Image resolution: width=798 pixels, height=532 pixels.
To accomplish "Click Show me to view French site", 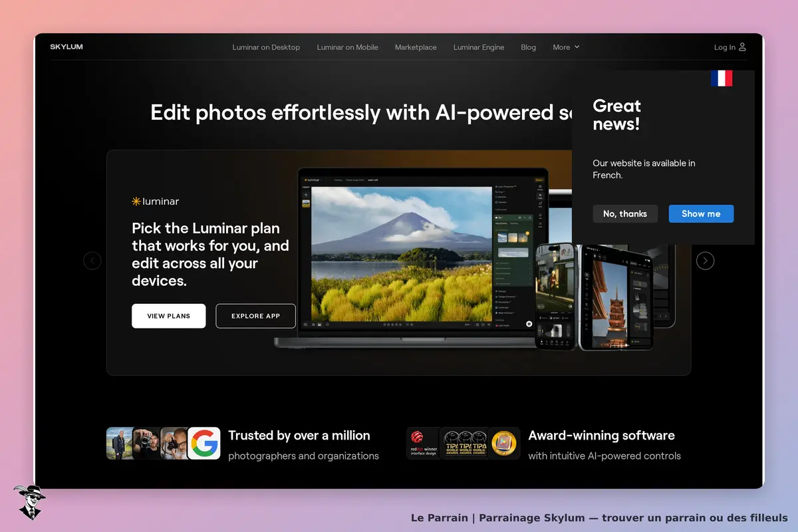I will (701, 213).
